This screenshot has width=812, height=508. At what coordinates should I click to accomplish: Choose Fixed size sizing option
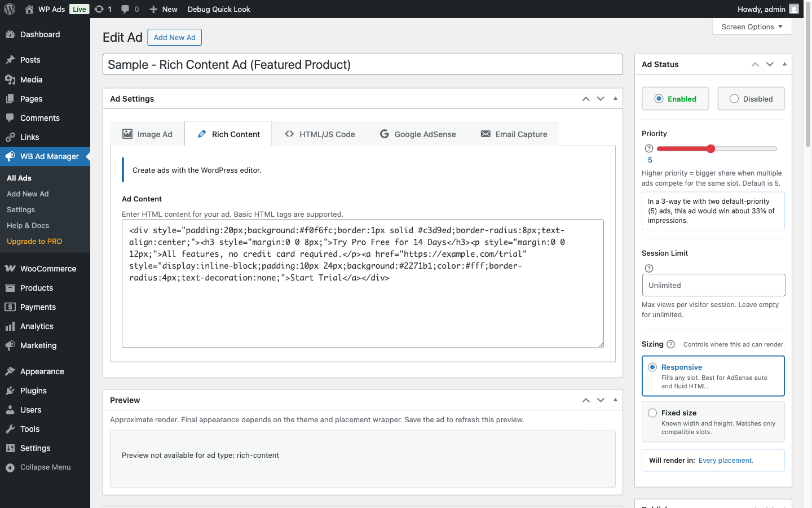[x=713, y=422]
